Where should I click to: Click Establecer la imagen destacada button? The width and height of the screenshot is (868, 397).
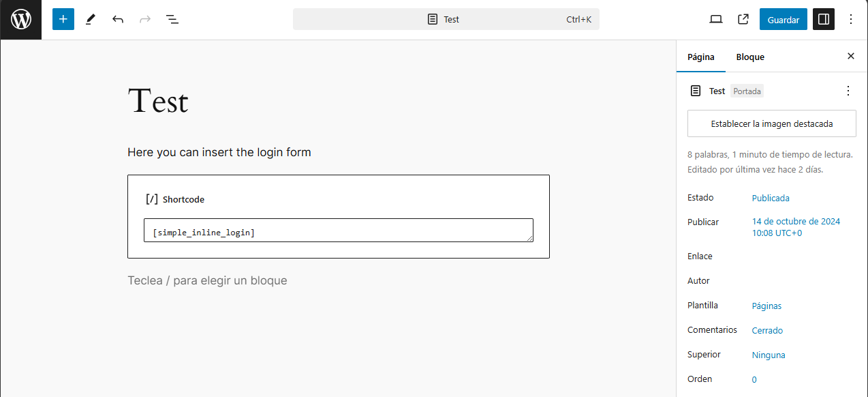click(772, 124)
